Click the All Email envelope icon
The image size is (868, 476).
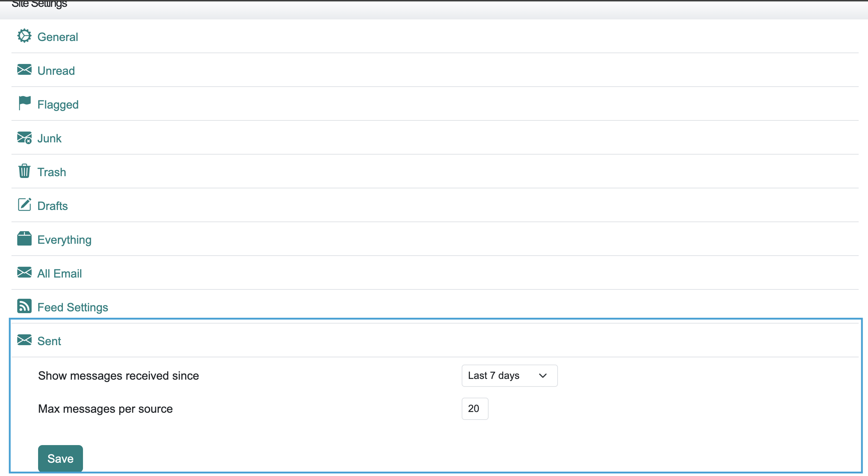point(24,273)
